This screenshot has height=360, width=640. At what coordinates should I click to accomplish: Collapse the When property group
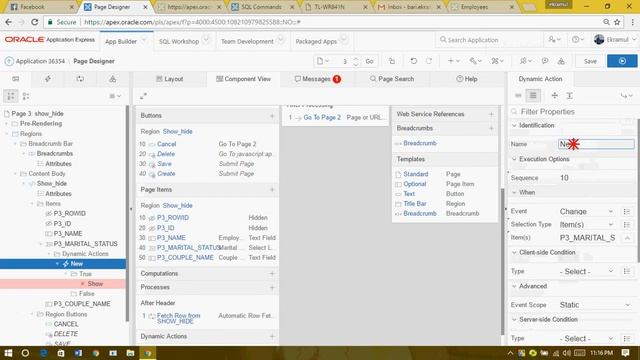pos(514,192)
